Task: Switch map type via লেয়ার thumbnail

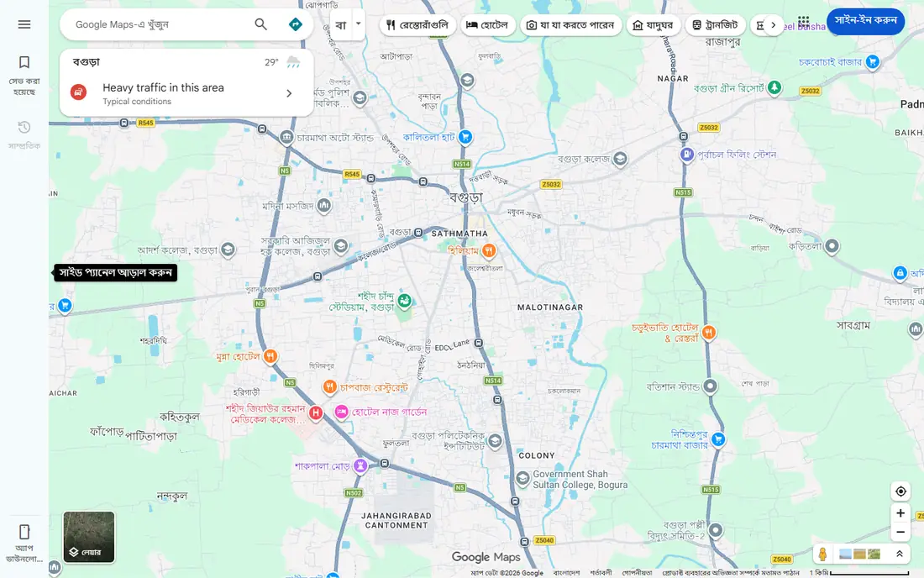Action: click(89, 537)
